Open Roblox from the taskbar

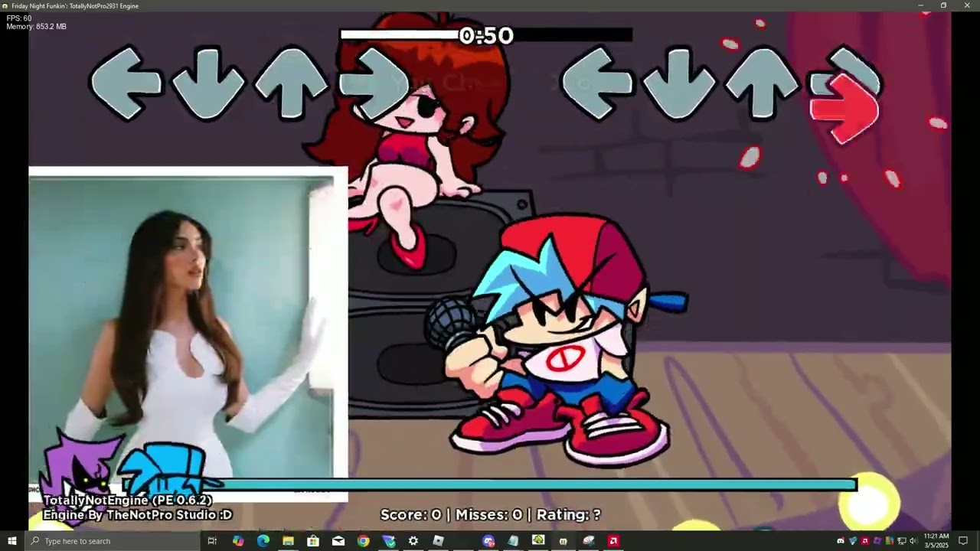click(x=438, y=541)
